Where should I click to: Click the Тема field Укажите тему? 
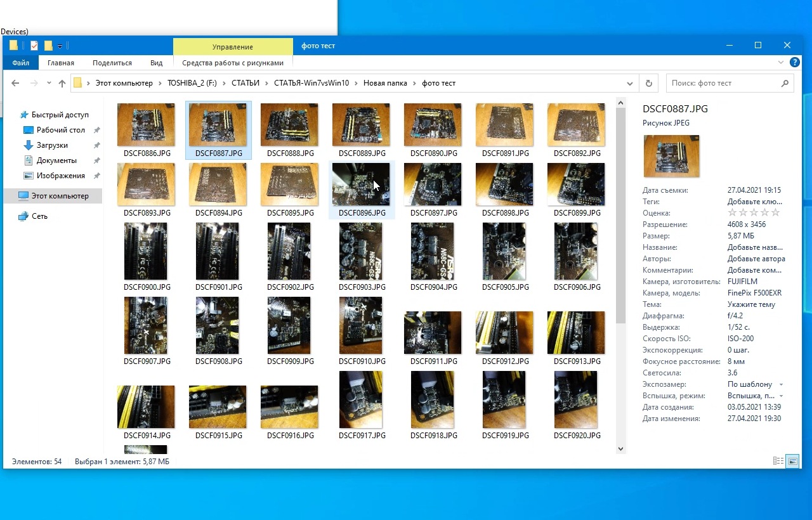751,304
